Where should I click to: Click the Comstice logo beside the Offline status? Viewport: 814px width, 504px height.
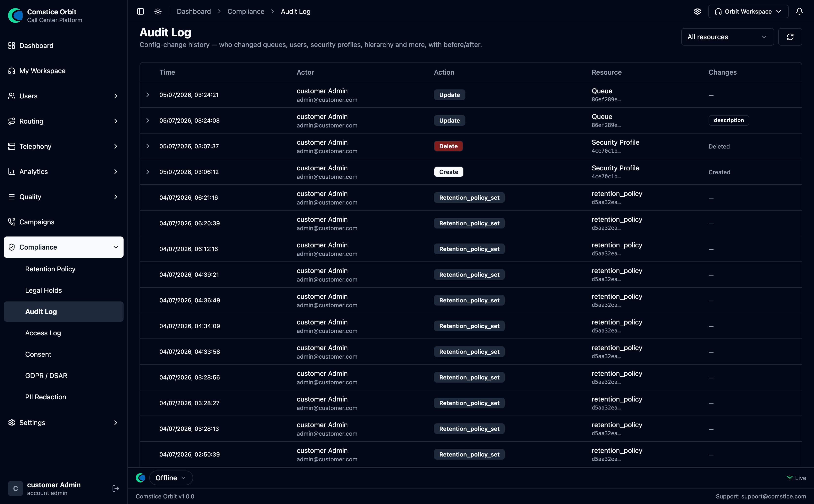[x=141, y=478]
